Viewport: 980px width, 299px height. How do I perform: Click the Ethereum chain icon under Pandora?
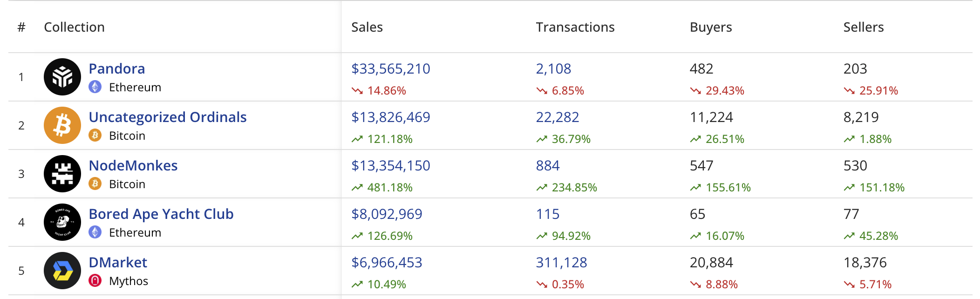click(x=95, y=87)
